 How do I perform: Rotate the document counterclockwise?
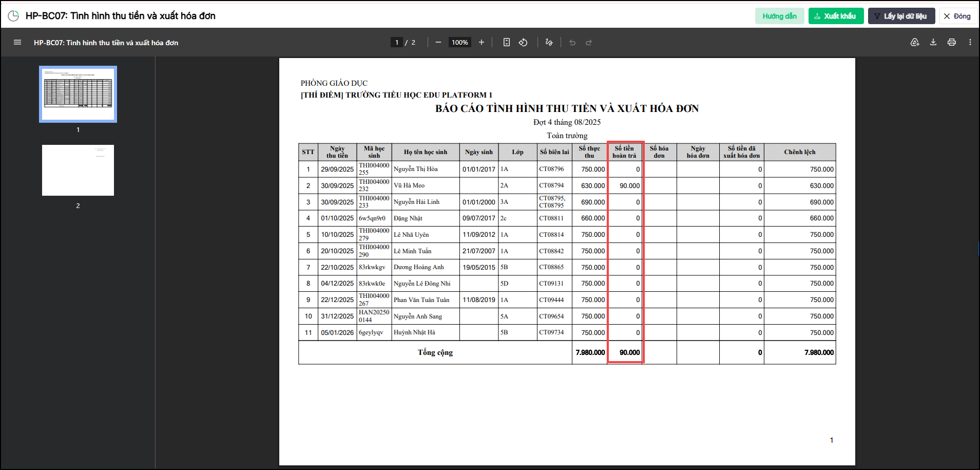523,42
